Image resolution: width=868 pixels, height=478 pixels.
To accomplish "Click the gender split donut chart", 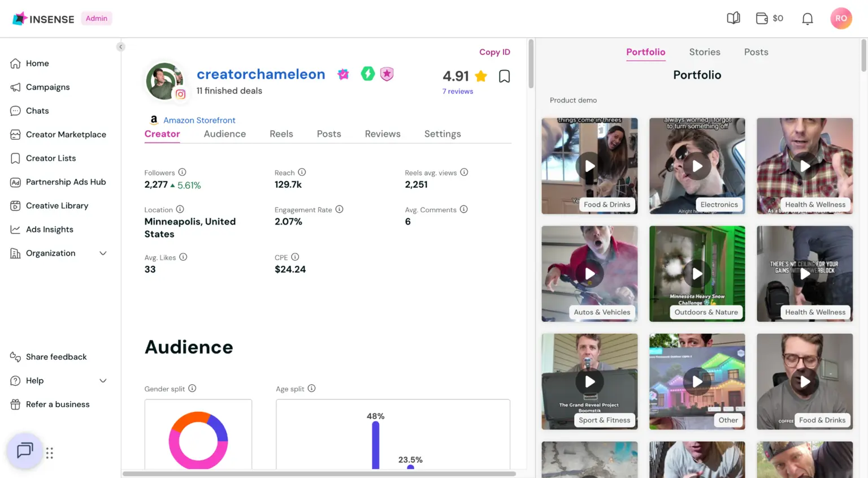I will 198,440.
